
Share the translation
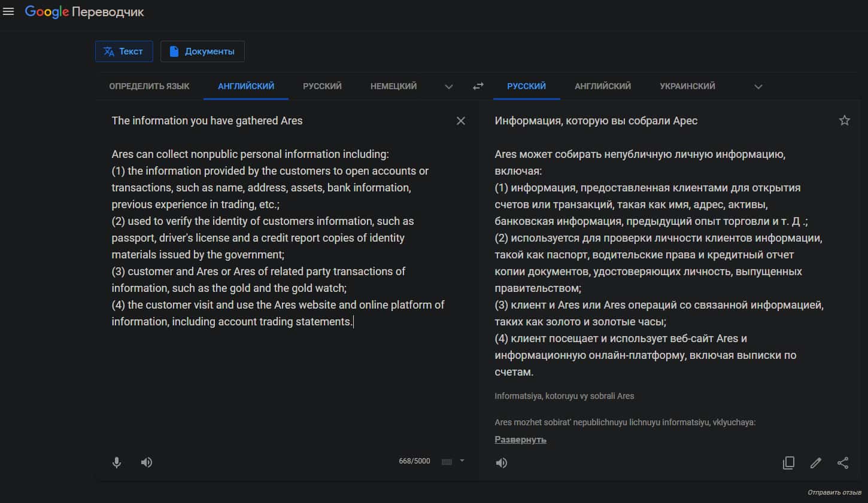point(843,463)
